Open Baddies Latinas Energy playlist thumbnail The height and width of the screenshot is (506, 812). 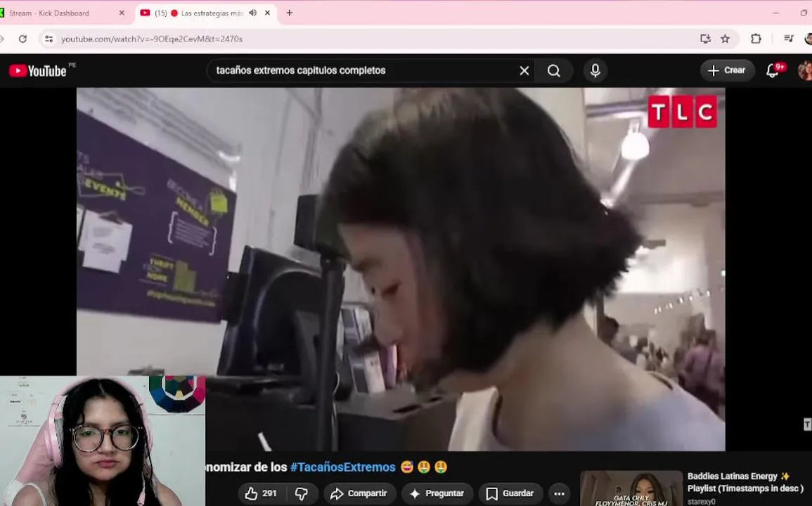pyautogui.click(x=631, y=488)
